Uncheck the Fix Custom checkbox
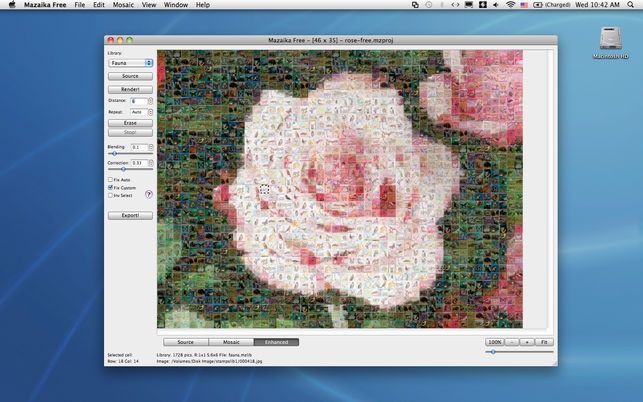The image size is (643, 402). tap(111, 188)
